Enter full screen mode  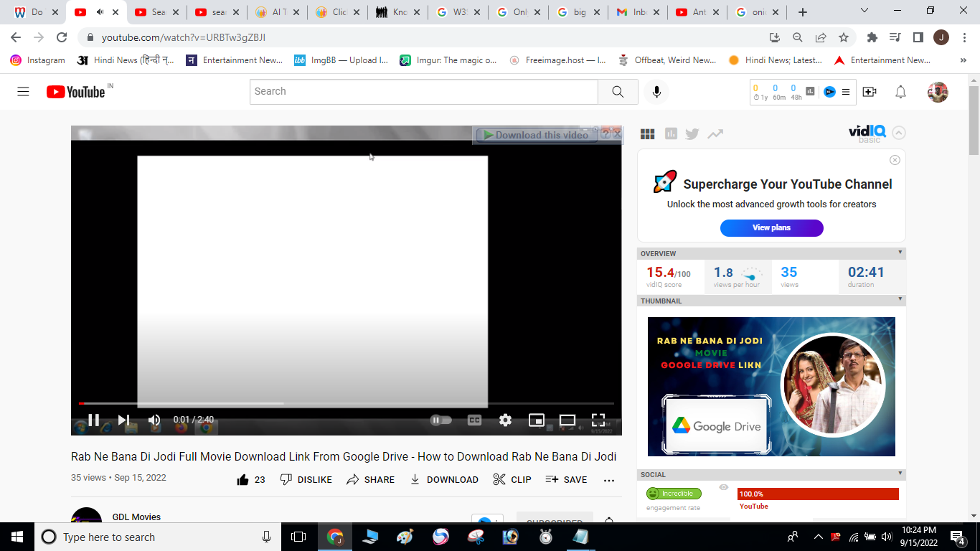(x=598, y=420)
